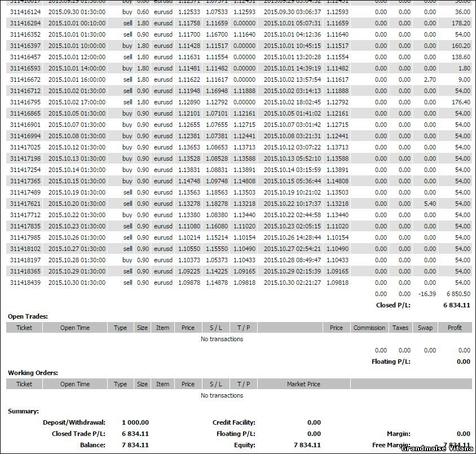Click Balance value 7 834.11
Viewport: 476px width, 454px height.
point(135,445)
